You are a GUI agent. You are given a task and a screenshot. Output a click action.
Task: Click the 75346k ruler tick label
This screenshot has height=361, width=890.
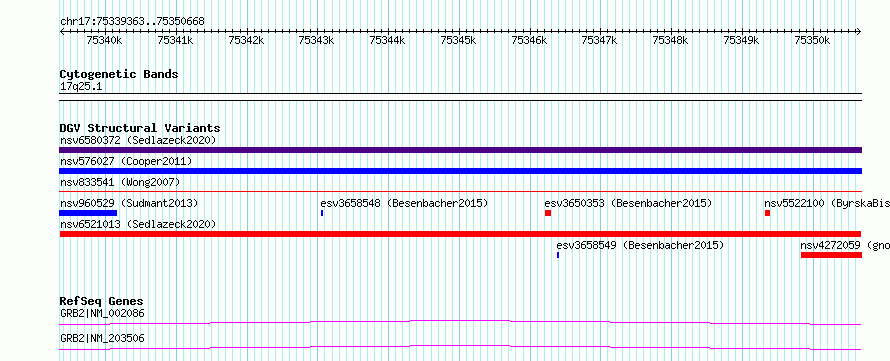[x=529, y=40]
